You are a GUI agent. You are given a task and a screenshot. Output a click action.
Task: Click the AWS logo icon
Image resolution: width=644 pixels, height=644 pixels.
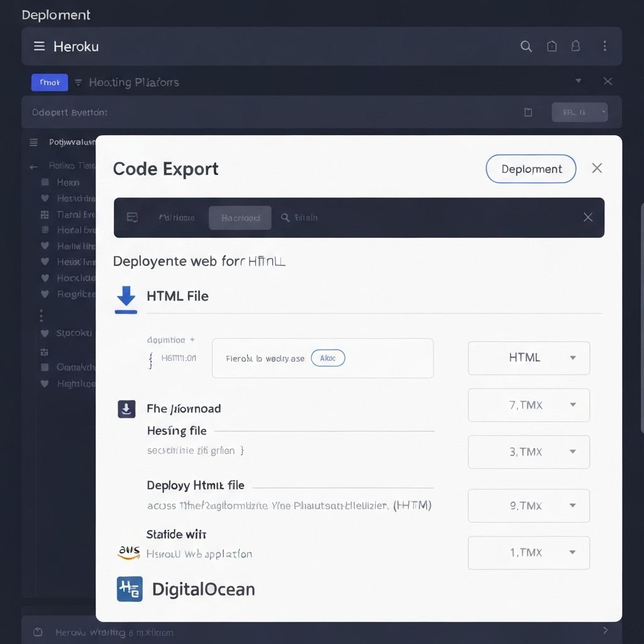tap(128, 553)
